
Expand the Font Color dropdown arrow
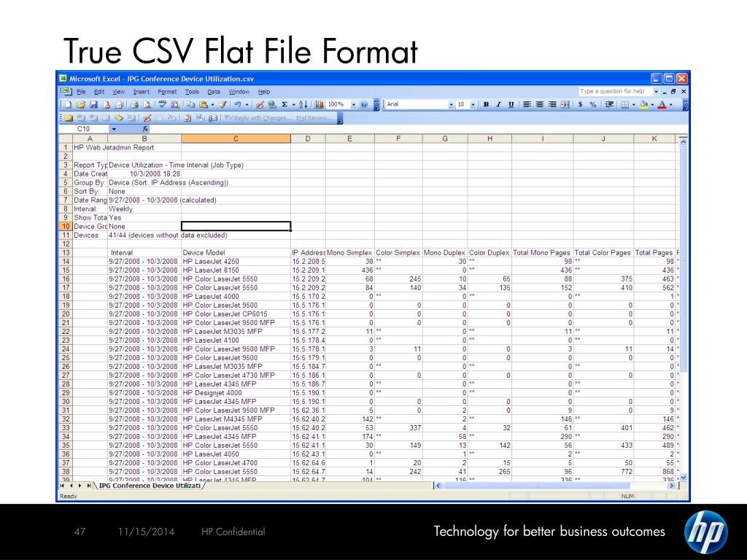[671, 104]
